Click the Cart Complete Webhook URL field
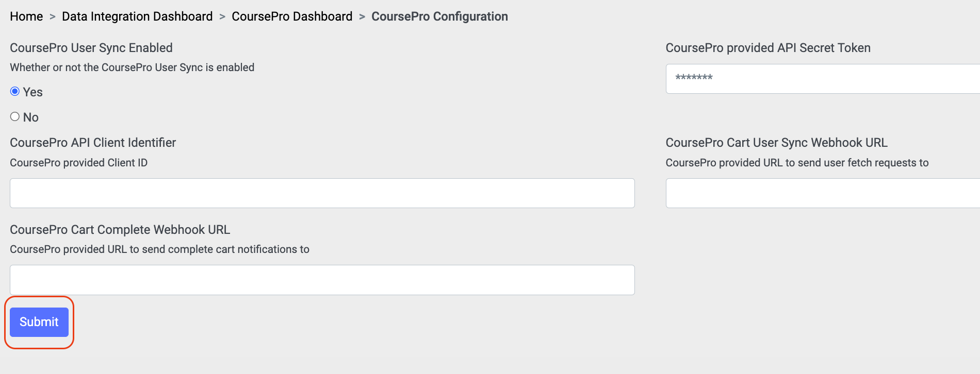This screenshot has height=374, width=980. click(x=322, y=280)
